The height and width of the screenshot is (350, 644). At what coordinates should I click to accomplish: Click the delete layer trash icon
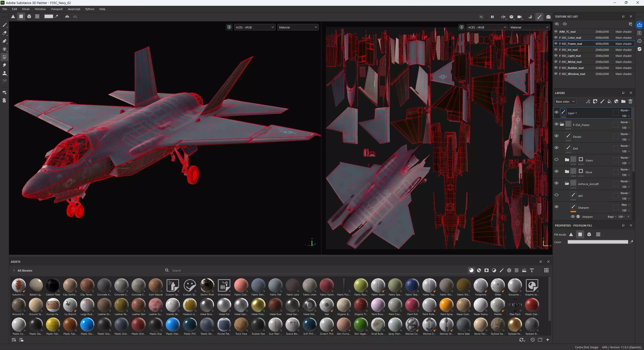[x=630, y=102]
